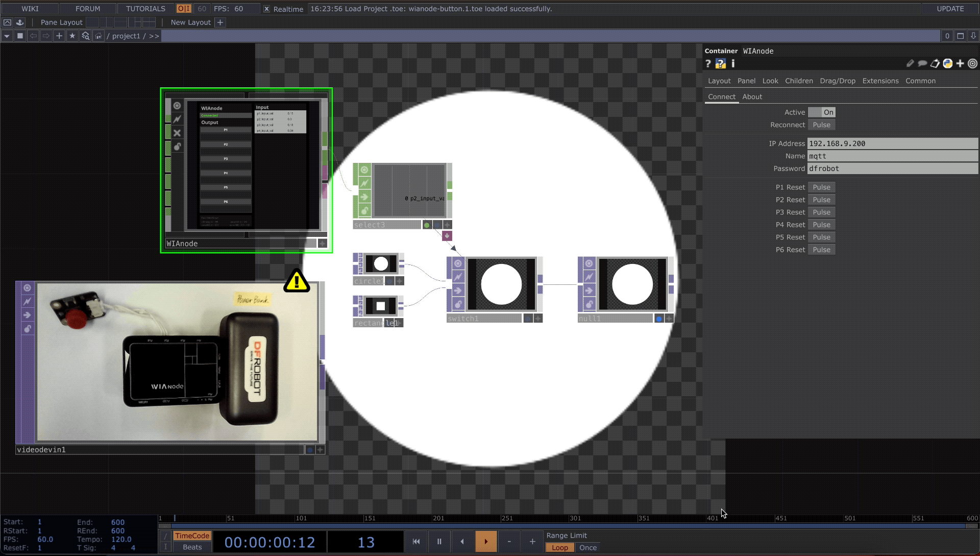The image size is (980, 556).
Task: Click the operator info 'i' icon
Action: coord(733,64)
